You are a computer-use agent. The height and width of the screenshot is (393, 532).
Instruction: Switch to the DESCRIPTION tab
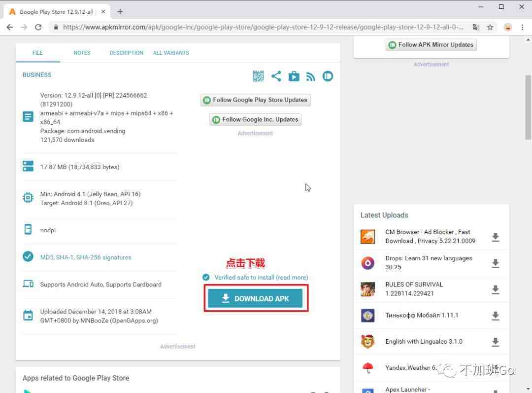tap(127, 53)
